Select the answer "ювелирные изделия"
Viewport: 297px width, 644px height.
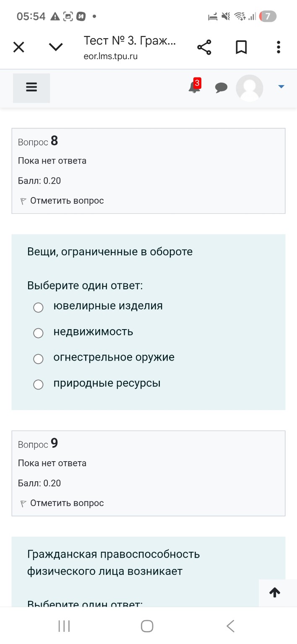[x=38, y=307]
